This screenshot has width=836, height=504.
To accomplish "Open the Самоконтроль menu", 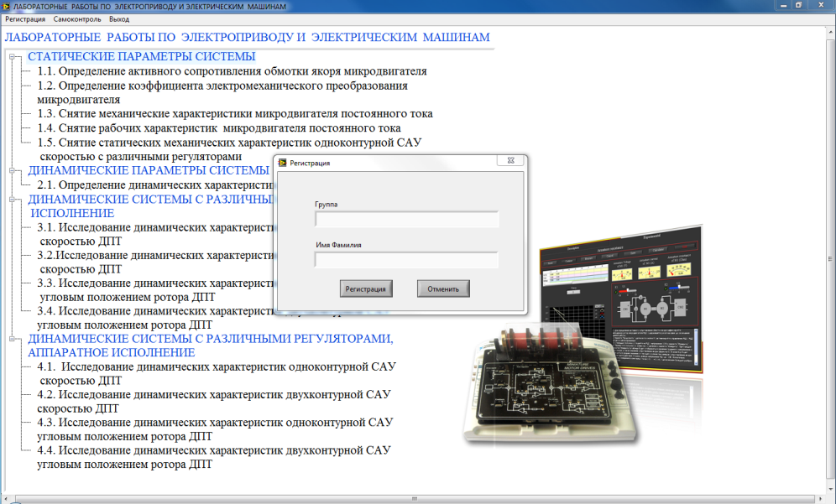I will pyautogui.click(x=76, y=19).
